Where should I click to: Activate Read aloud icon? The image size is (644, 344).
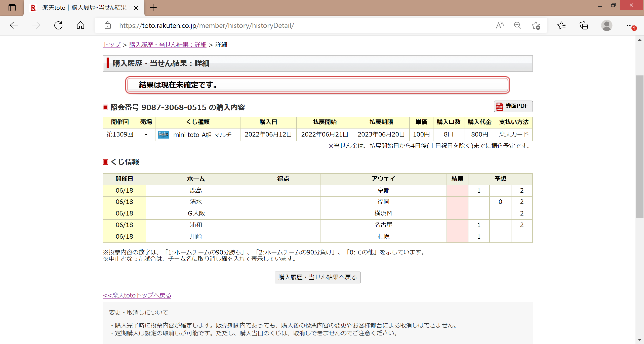click(x=500, y=25)
